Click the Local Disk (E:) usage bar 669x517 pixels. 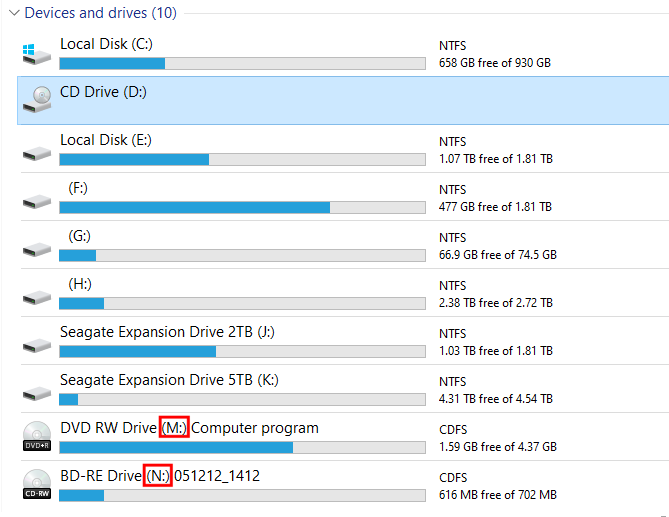(242, 159)
